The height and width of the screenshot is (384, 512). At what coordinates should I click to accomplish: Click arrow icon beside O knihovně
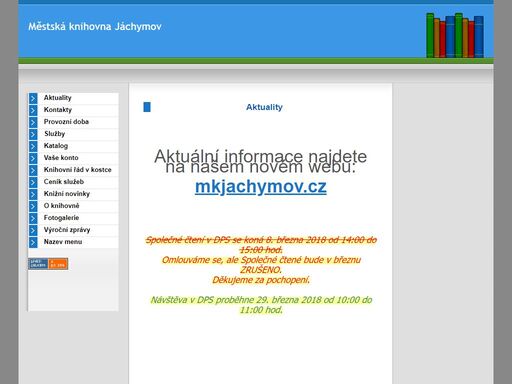(x=33, y=206)
